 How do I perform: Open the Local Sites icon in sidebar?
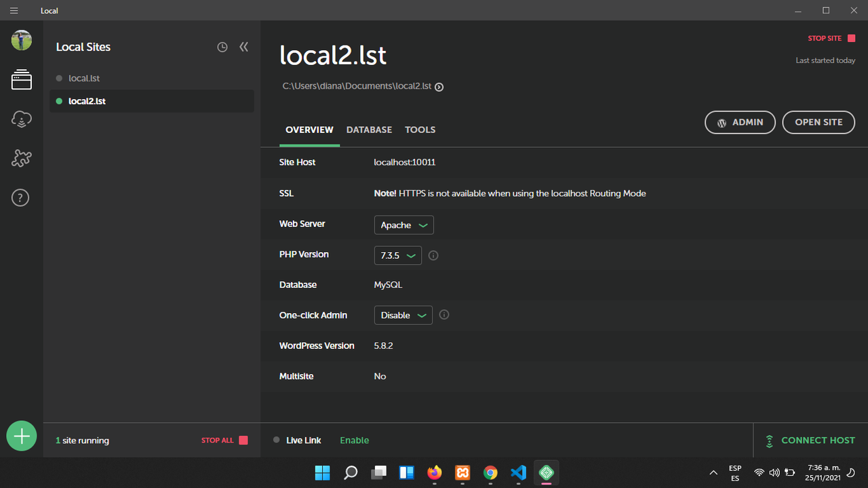(x=22, y=80)
